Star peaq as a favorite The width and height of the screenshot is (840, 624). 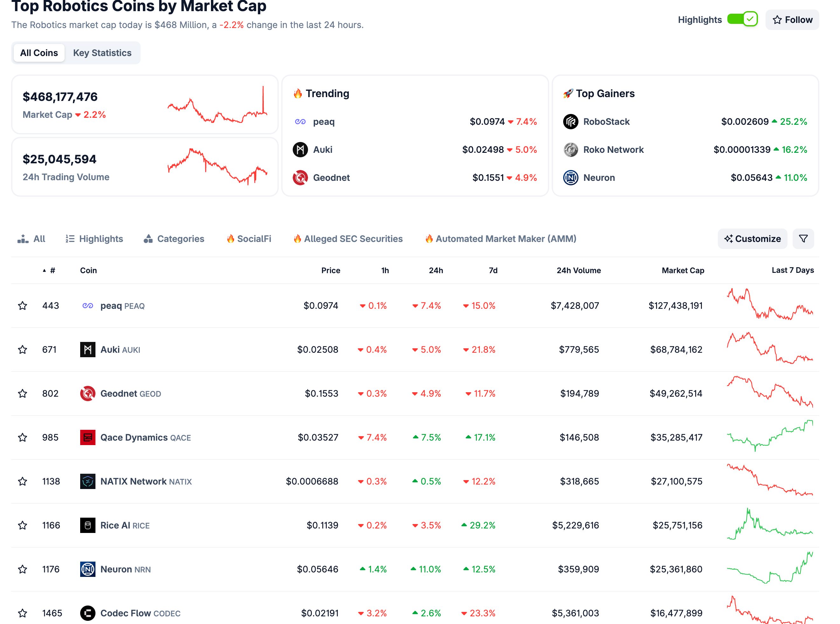pyautogui.click(x=23, y=306)
